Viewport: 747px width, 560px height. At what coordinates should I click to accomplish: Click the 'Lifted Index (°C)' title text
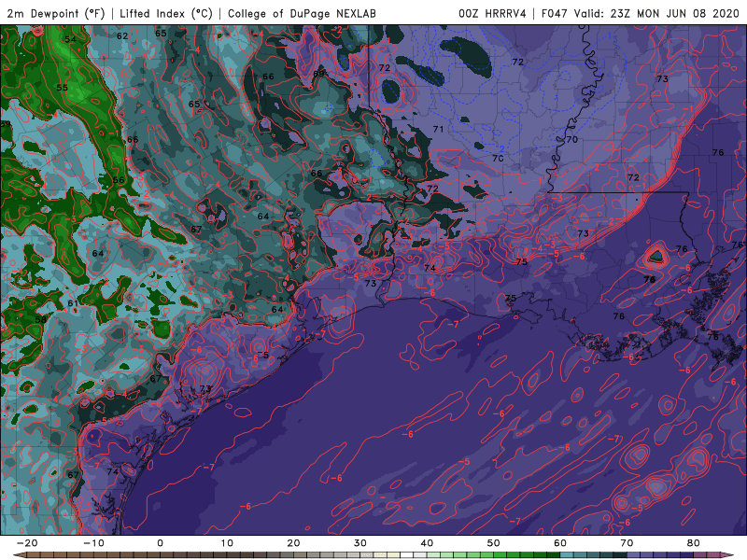(166, 13)
